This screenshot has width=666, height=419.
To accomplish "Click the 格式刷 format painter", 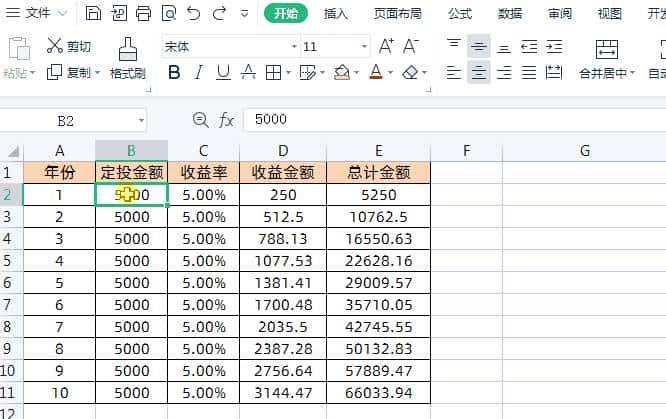I will click(127, 59).
